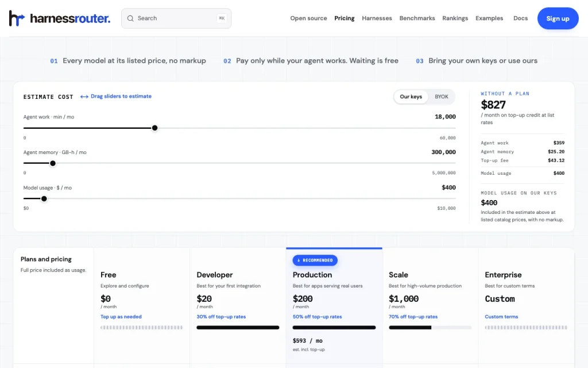
Task: Click the keyboard shortcut badge in search
Action: point(222,18)
